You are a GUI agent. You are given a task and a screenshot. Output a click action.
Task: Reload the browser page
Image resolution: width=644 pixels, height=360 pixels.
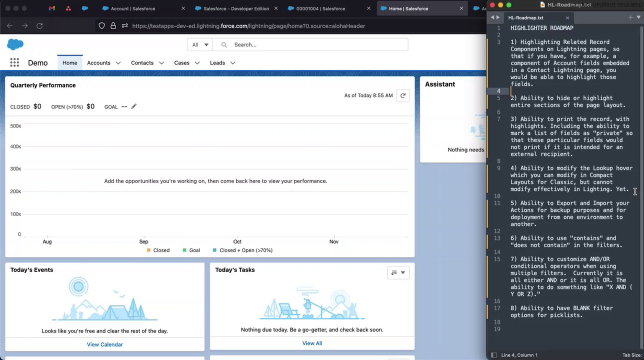[39, 25]
